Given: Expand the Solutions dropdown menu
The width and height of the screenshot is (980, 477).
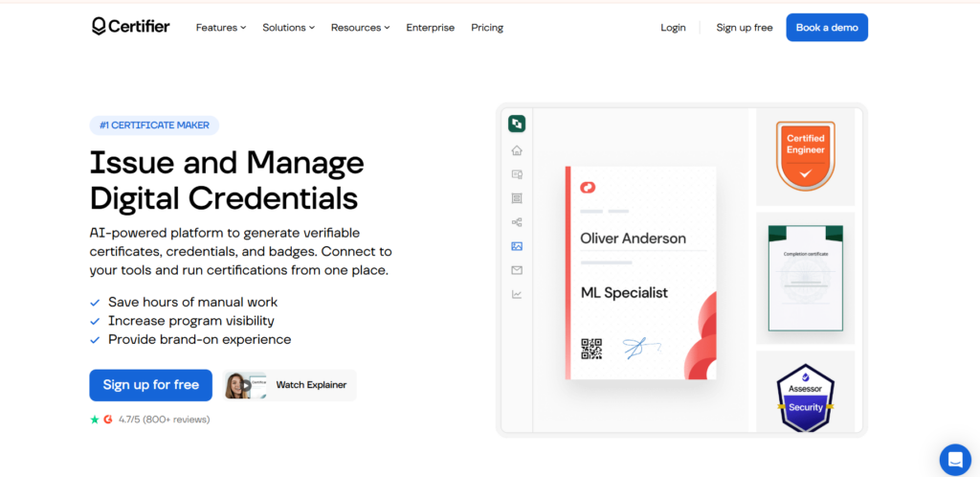Looking at the screenshot, I should tap(288, 28).
